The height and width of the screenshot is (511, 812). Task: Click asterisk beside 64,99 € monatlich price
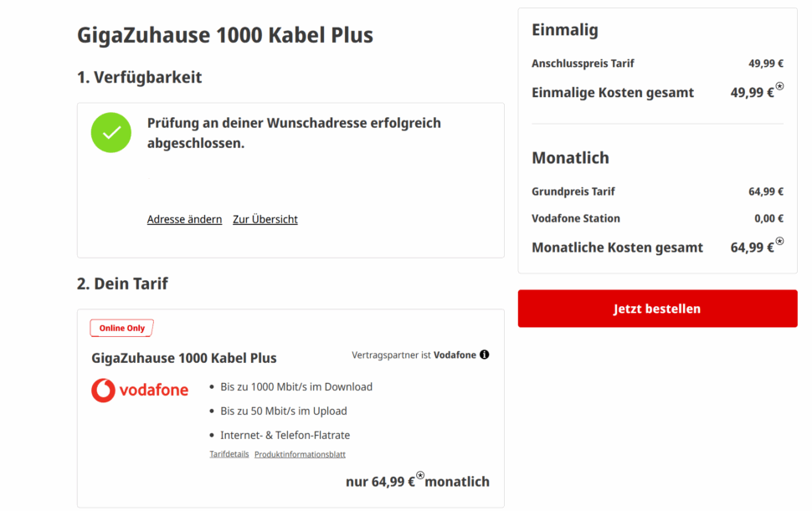coord(420,476)
